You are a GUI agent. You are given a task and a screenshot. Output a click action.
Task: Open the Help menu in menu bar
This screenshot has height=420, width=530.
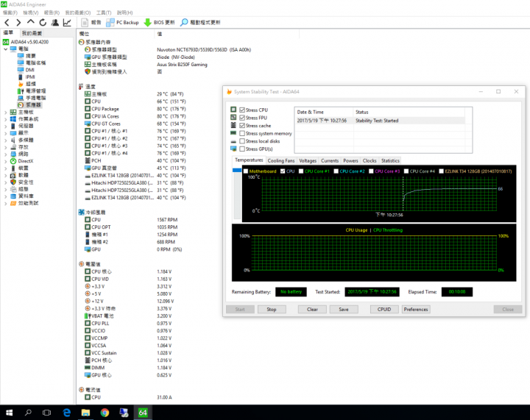pyautogui.click(x=124, y=13)
